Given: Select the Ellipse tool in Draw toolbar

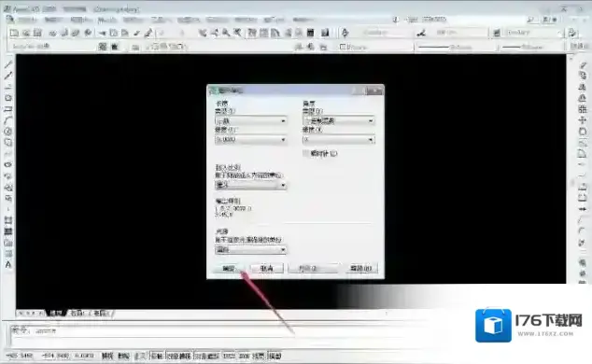Looking at the screenshot, I should coord(7,165).
